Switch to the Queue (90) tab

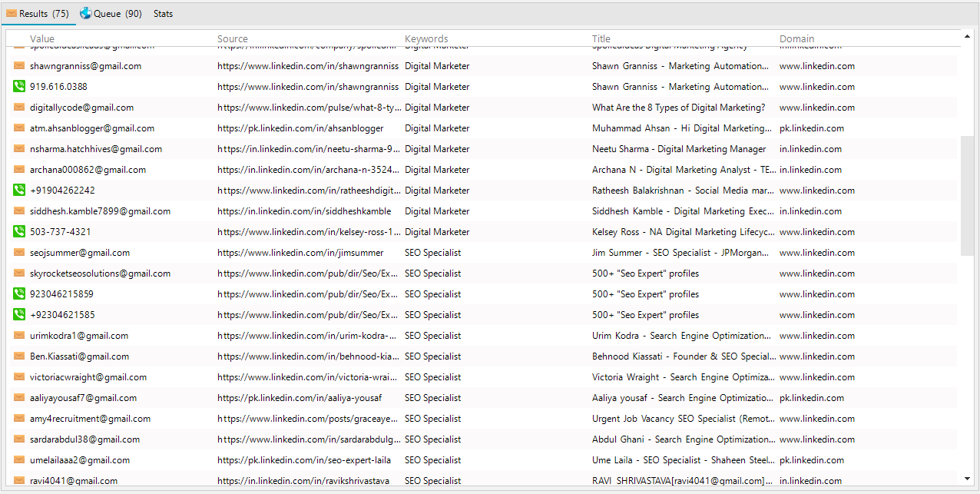111,14
